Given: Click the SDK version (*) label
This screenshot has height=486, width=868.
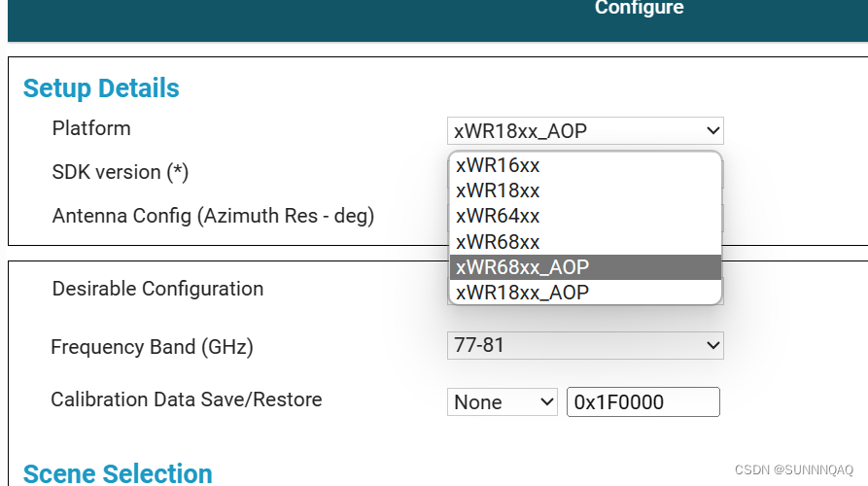Looking at the screenshot, I should (121, 172).
